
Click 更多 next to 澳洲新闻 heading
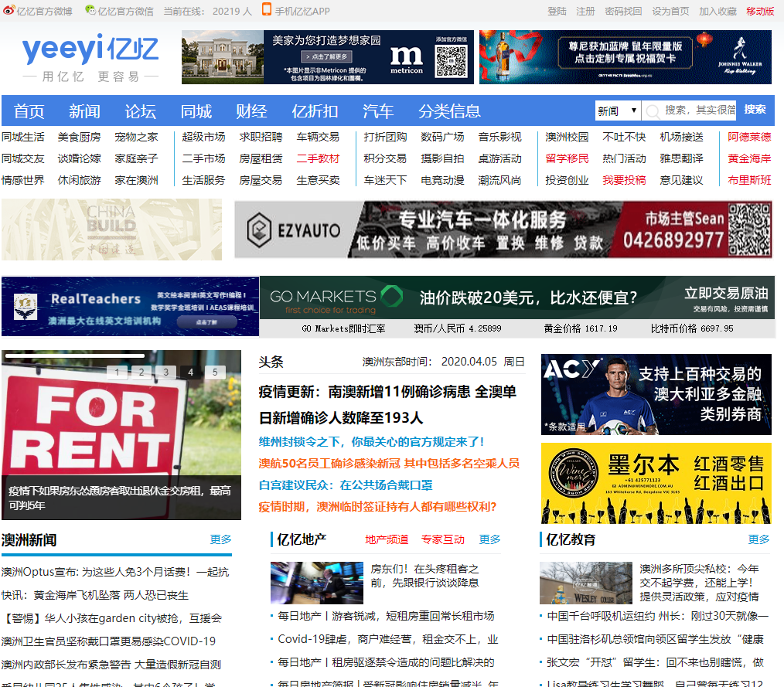coord(220,539)
